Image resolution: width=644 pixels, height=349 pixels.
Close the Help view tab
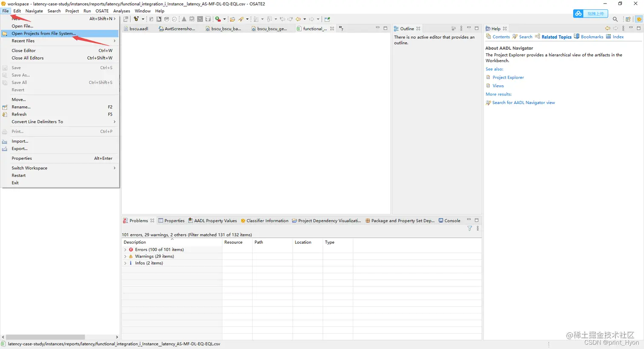(x=505, y=29)
